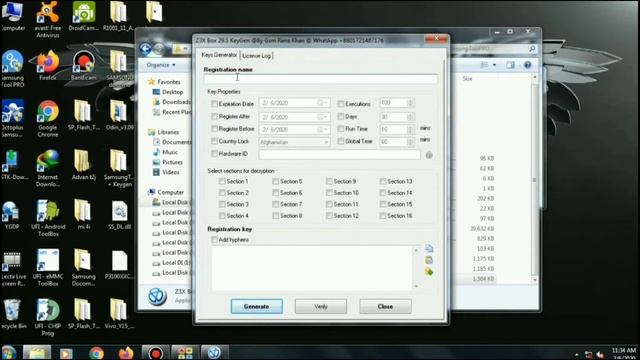Image resolution: width=640 pixels, height=360 pixels.
Task: Click the Chrome icon in the taskbar
Action: 96,353
